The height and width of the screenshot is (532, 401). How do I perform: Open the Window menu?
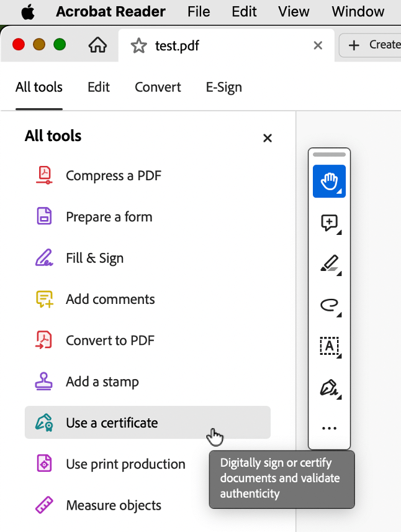358,12
